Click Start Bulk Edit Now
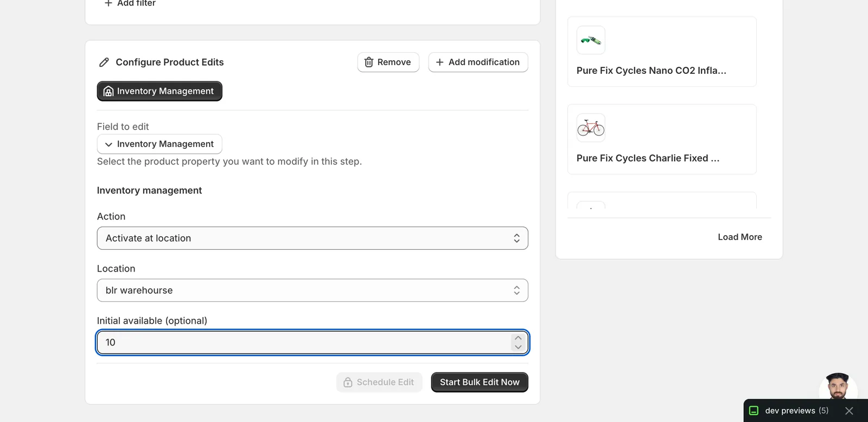This screenshot has height=422, width=868. point(480,382)
